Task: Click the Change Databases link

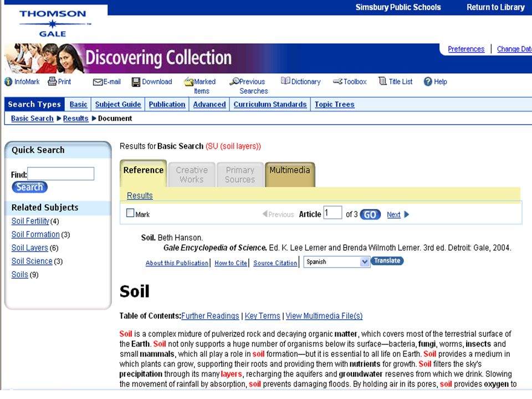Action: (514, 49)
